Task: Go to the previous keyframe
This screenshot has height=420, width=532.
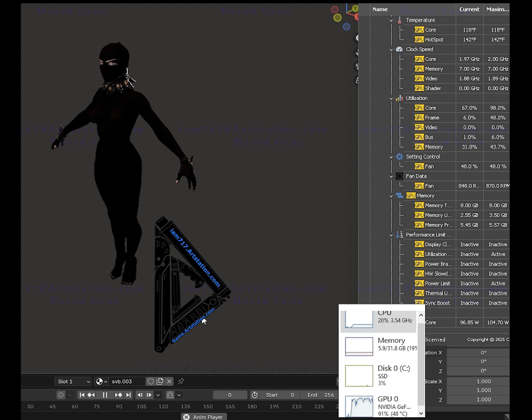Action: point(91,395)
